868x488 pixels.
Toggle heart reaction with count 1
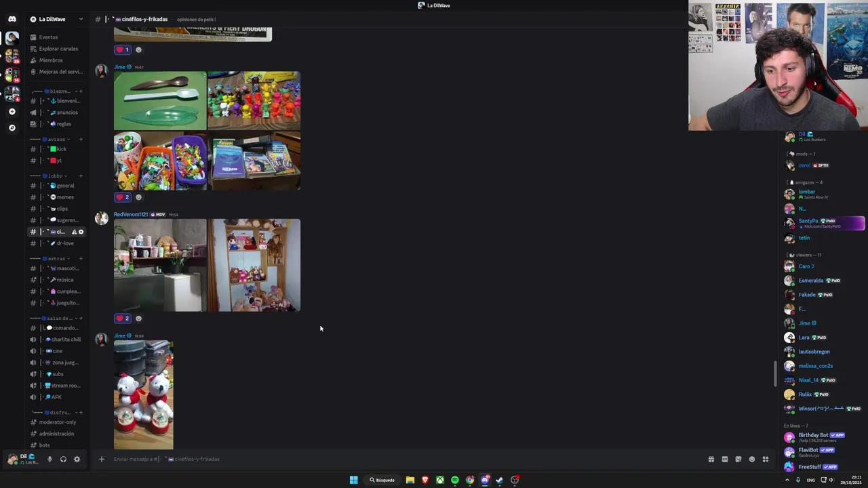coord(123,49)
